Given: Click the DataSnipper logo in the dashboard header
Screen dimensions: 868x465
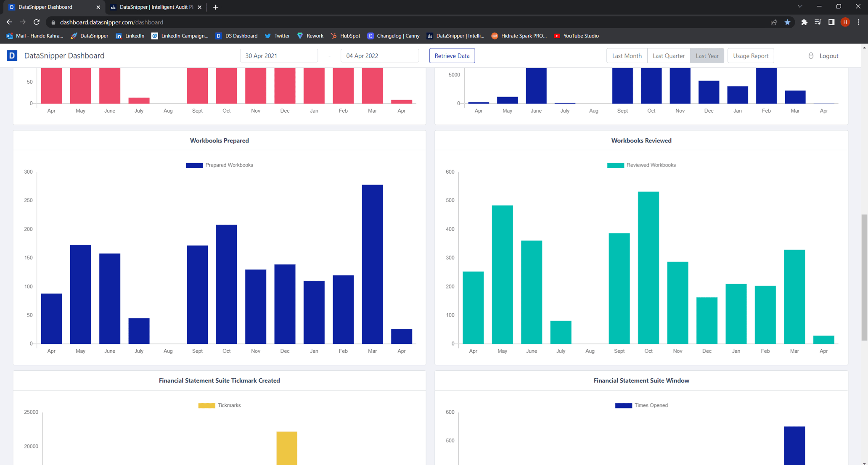Looking at the screenshot, I should click(12, 55).
